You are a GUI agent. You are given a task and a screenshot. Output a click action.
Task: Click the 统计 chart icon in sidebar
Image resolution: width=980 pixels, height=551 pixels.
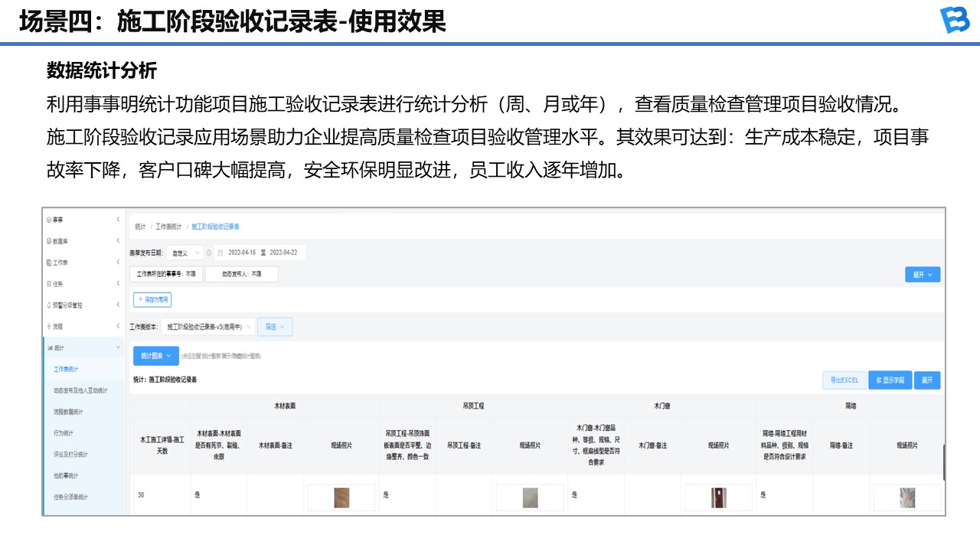tap(49, 347)
